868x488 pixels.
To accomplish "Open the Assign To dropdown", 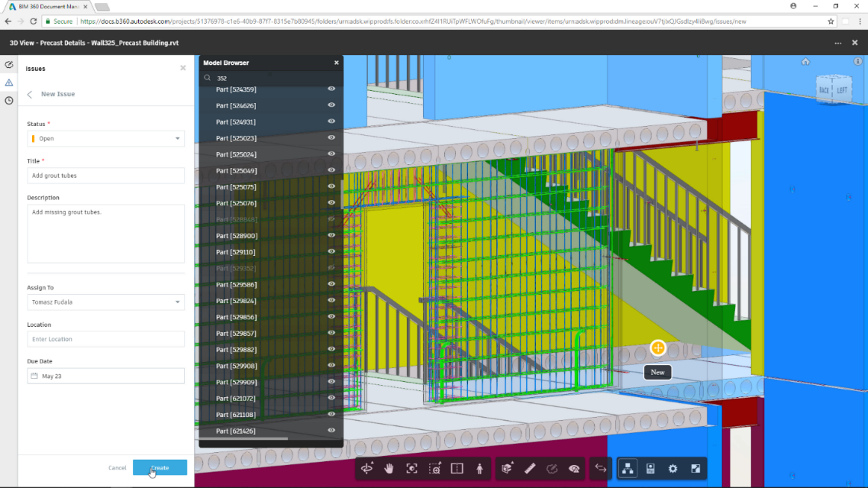I will coord(105,302).
